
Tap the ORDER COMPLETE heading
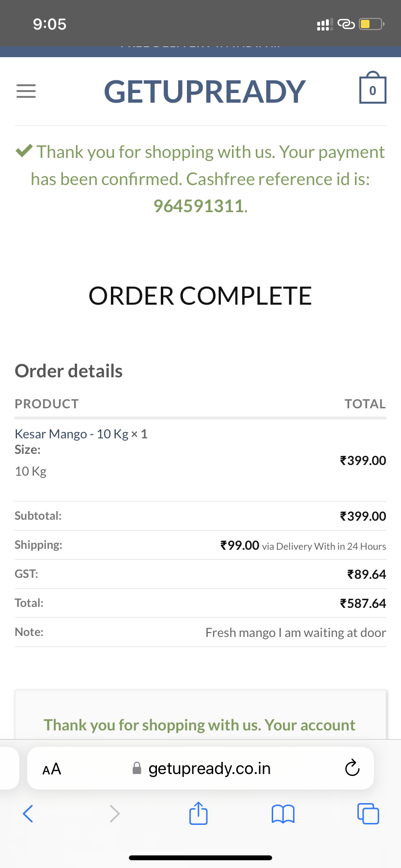(200, 296)
